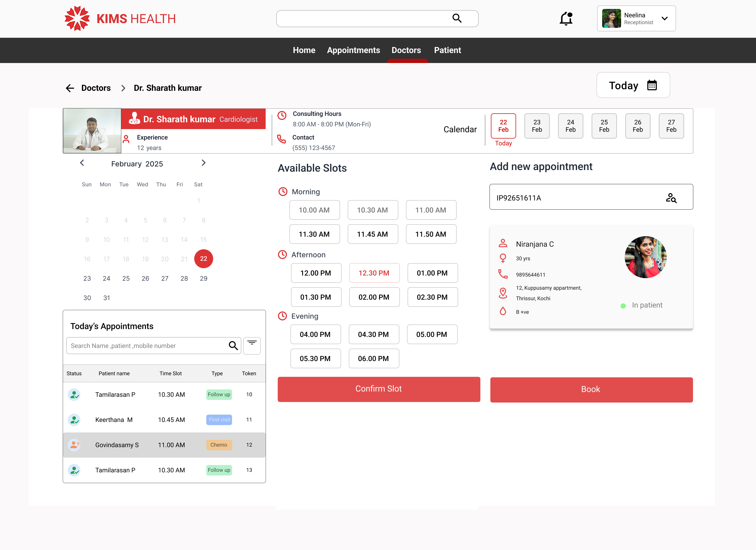Select the 12.30 PM afternoon slot
756x550 pixels.
tap(374, 273)
